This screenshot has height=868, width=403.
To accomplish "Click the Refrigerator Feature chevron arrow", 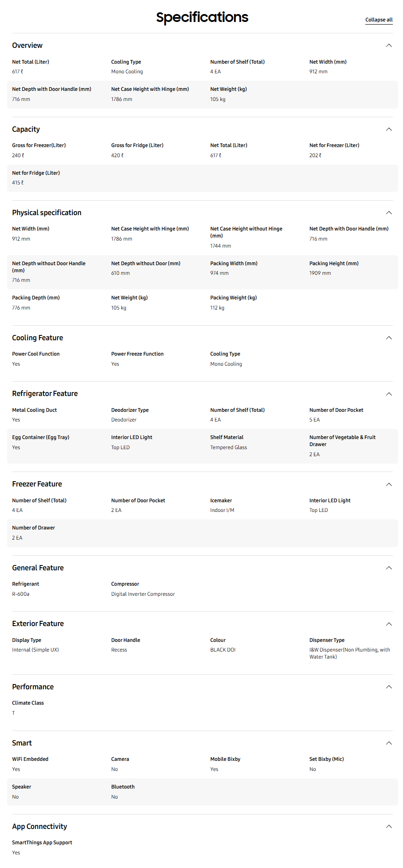I will (x=389, y=394).
